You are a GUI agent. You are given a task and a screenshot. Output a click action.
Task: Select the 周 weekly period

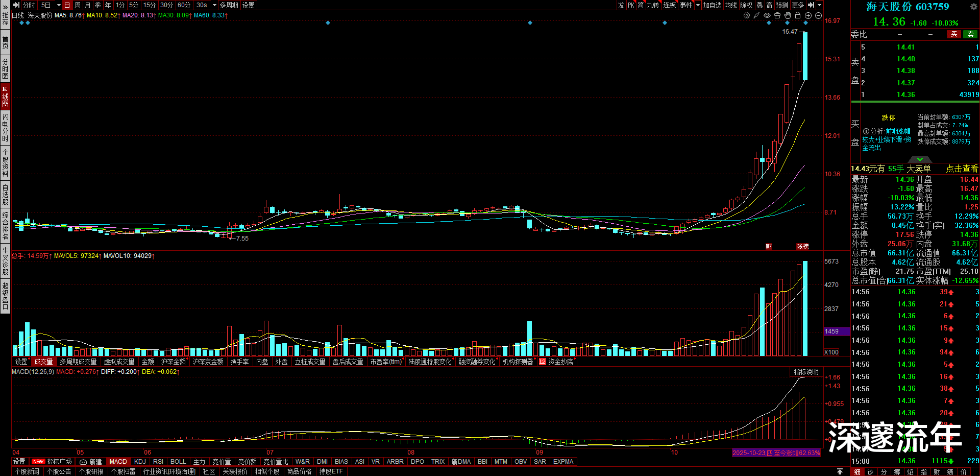[78, 5]
